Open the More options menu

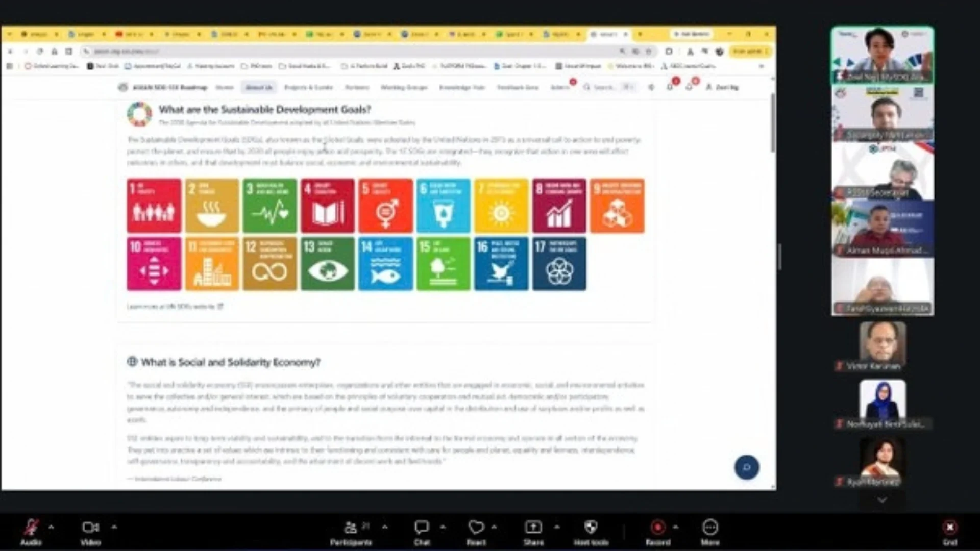click(x=710, y=532)
